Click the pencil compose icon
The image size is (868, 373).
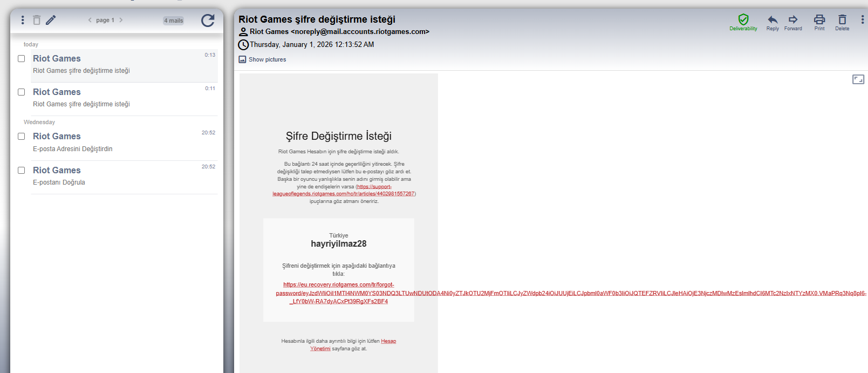51,20
